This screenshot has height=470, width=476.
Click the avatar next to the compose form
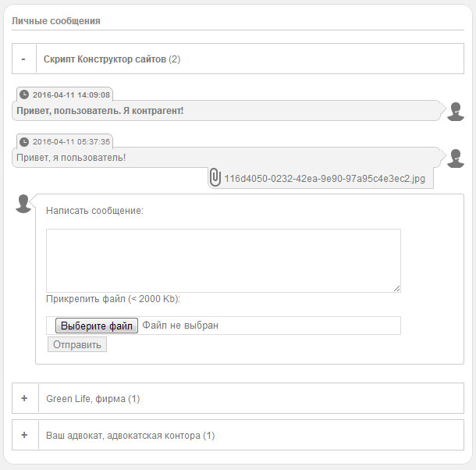24,203
